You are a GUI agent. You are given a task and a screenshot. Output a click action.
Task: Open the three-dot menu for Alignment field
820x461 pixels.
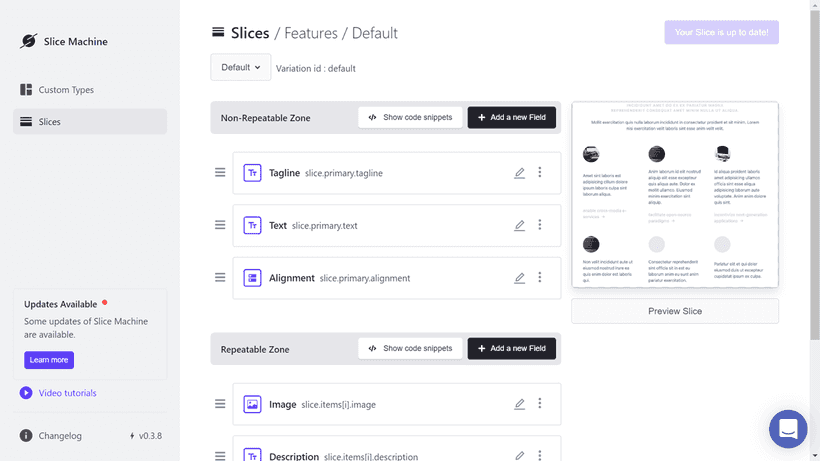(540, 278)
